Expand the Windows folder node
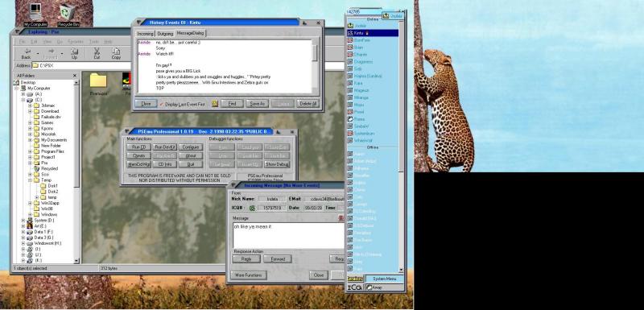The width and height of the screenshot is (644, 310). [x=30, y=215]
